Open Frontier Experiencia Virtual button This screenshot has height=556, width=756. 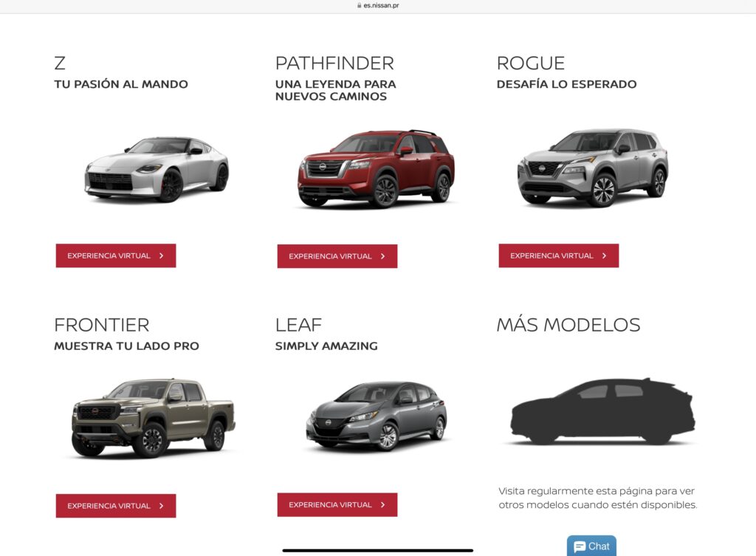[x=116, y=506]
